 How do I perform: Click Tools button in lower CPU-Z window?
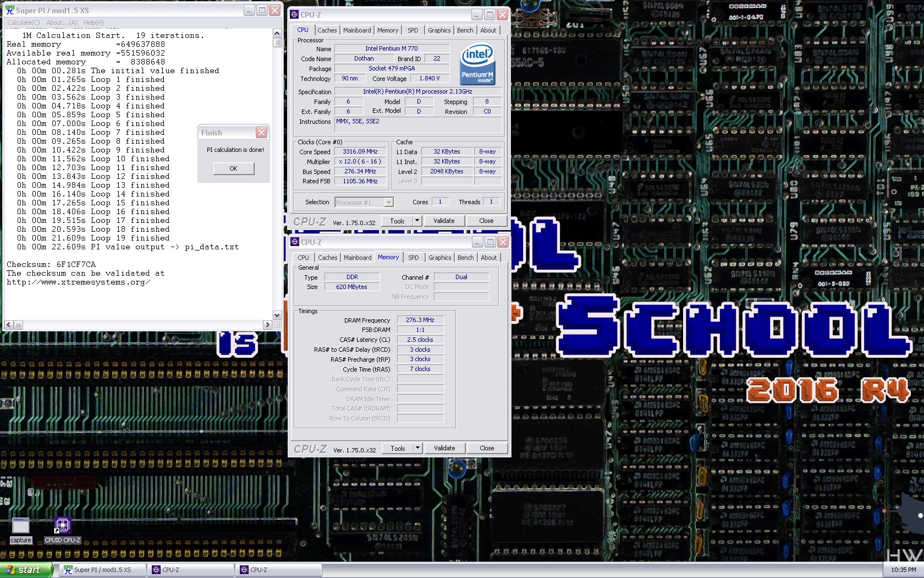(x=398, y=449)
